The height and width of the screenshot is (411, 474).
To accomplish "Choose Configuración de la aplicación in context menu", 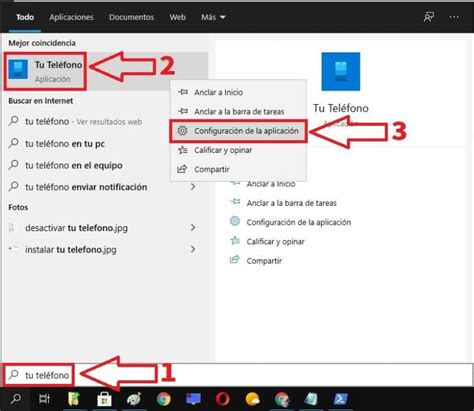I will 238,131.
